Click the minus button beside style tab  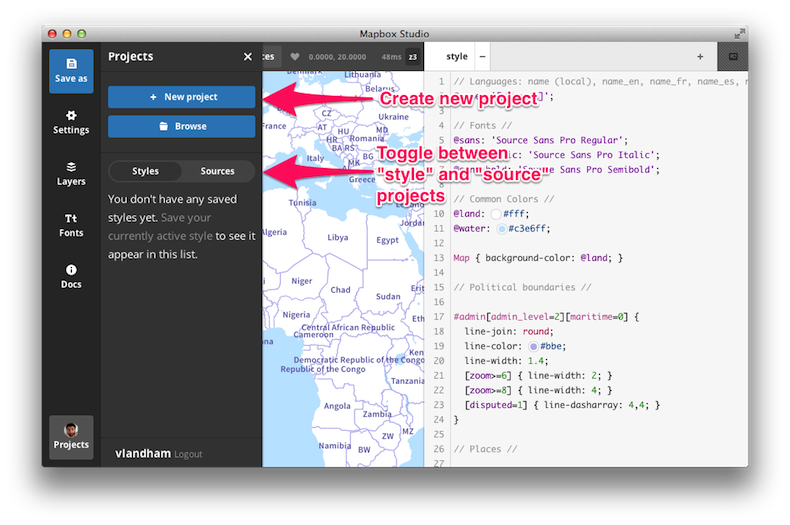(483, 56)
